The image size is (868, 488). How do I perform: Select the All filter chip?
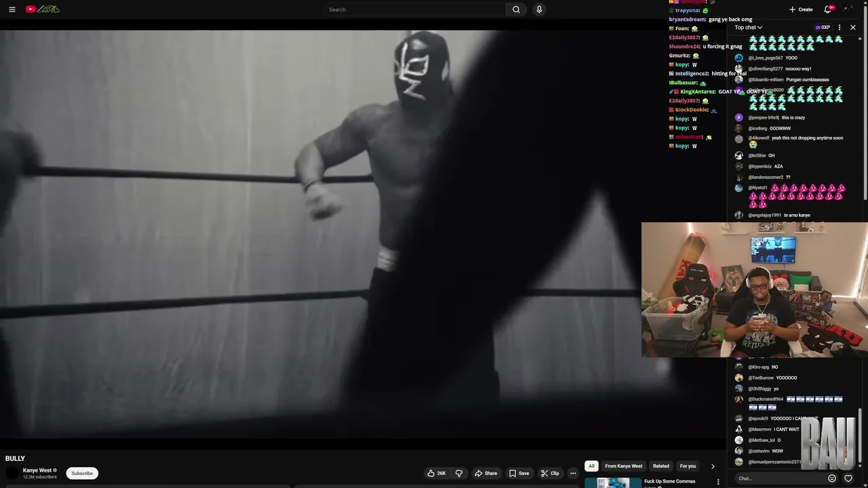coord(591,466)
